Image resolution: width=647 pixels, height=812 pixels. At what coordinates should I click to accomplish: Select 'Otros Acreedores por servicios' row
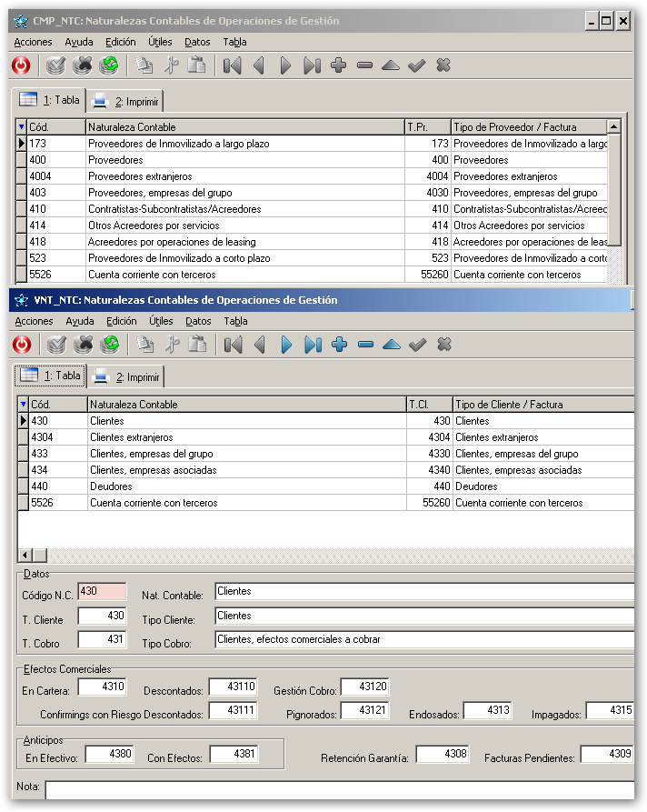312,226
